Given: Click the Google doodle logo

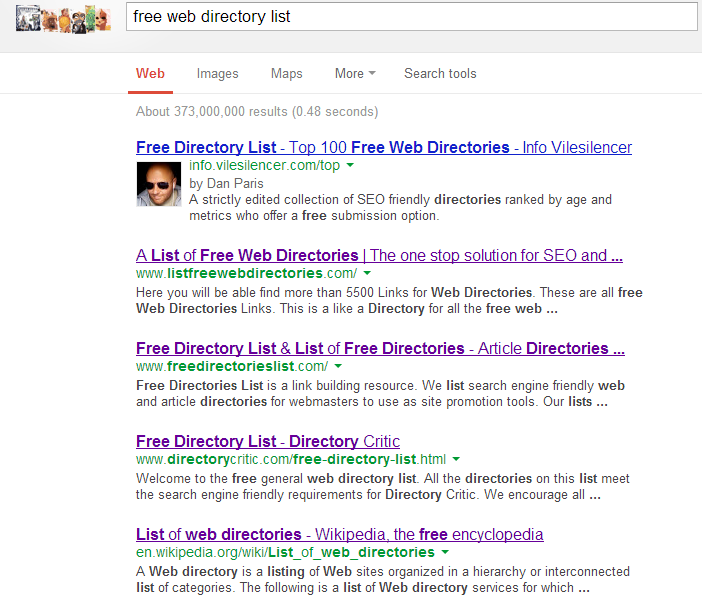Looking at the screenshot, I should coord(63,19).
